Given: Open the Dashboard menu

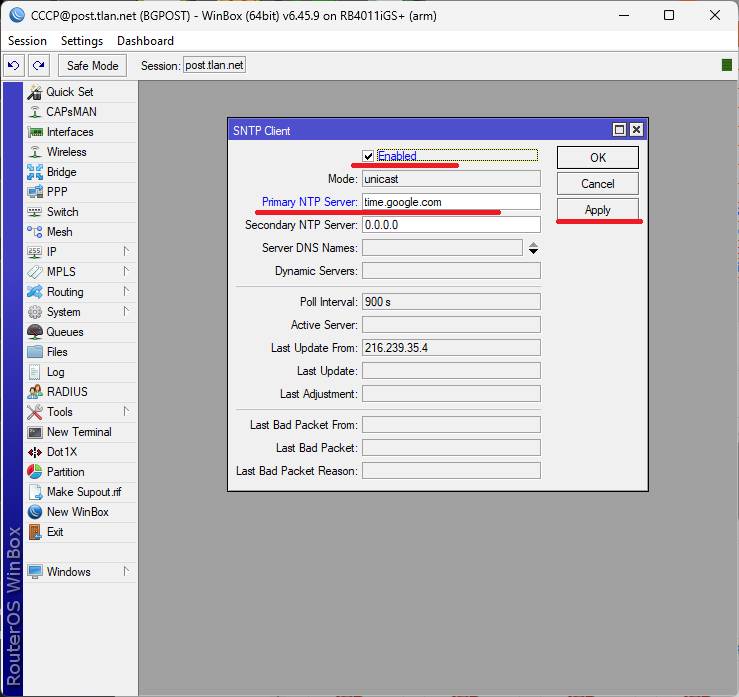Looking at the screenshot, I should point(145,41).
